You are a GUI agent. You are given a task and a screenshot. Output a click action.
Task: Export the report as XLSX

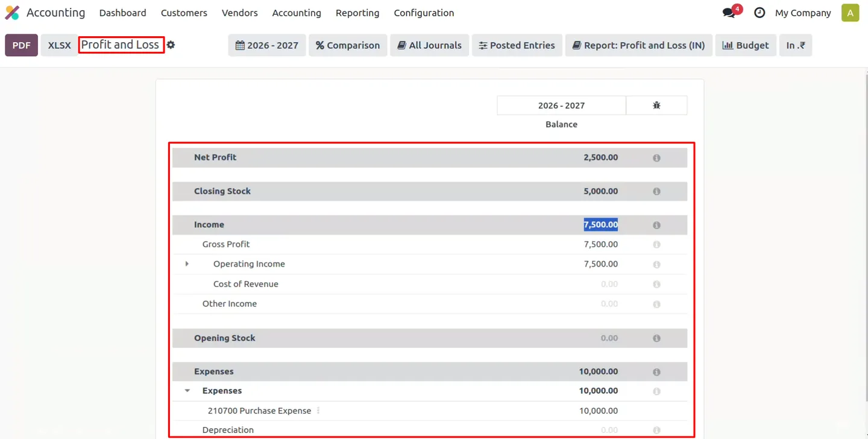point(59,45)
